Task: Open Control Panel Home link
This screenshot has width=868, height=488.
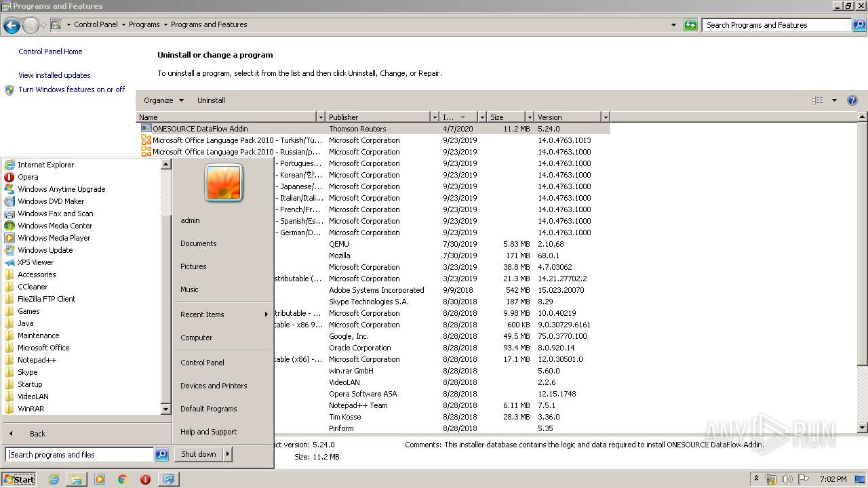Action: (x=50, y=52)
